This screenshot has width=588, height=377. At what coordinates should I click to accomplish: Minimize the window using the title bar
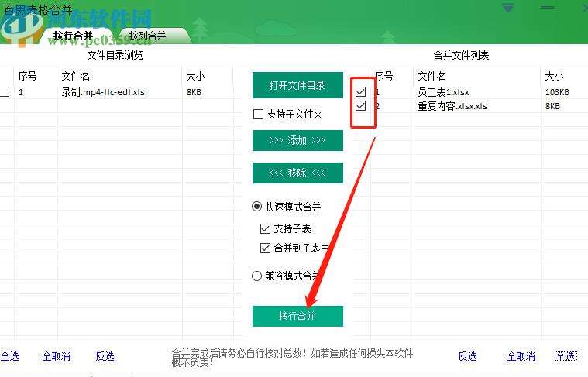click(548, 8)
